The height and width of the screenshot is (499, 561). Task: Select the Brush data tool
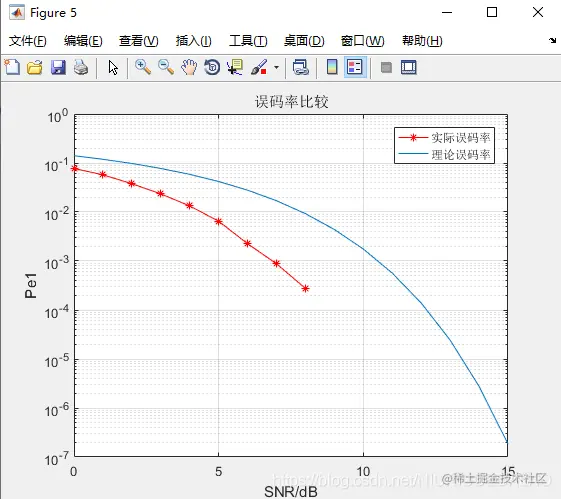pyautogui.click(x=259, y=67)
